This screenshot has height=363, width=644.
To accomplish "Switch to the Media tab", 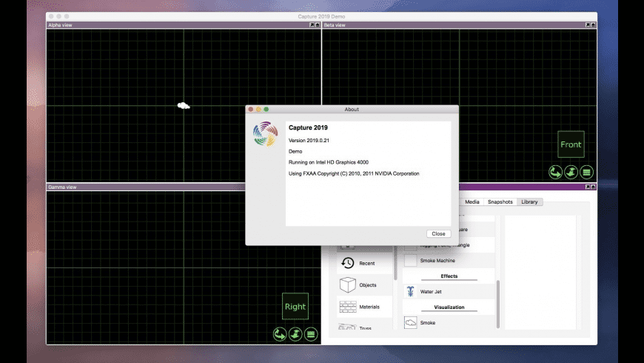I will pyautogui.click(x=472, y=202).
